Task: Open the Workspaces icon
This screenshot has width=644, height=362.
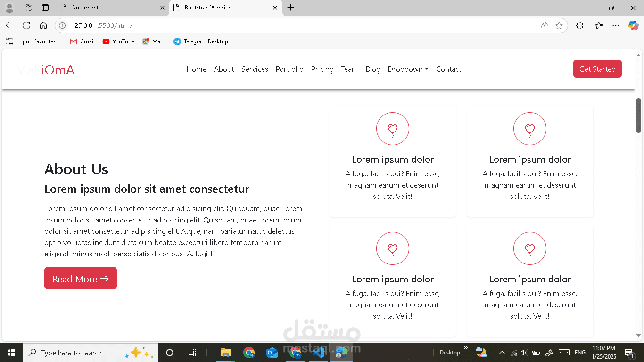Action: pyautogui.click(x=28, y=8)
